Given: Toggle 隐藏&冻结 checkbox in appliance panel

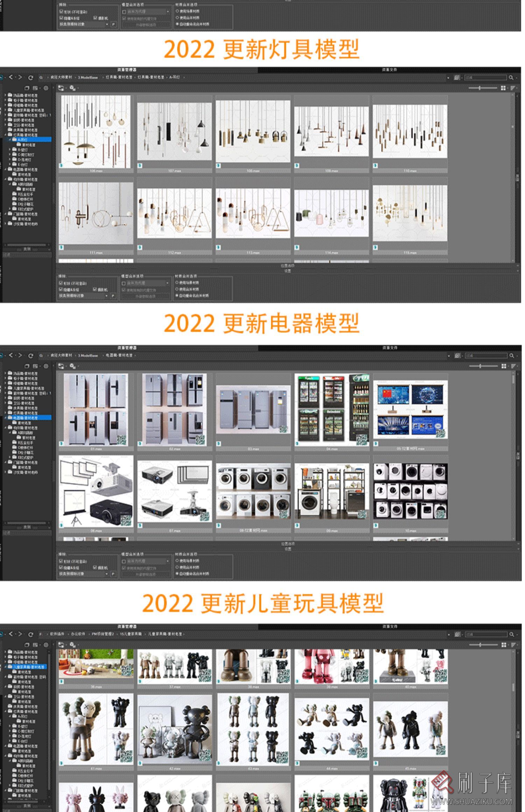Looking at the screenshot, I should coord(61,568).
